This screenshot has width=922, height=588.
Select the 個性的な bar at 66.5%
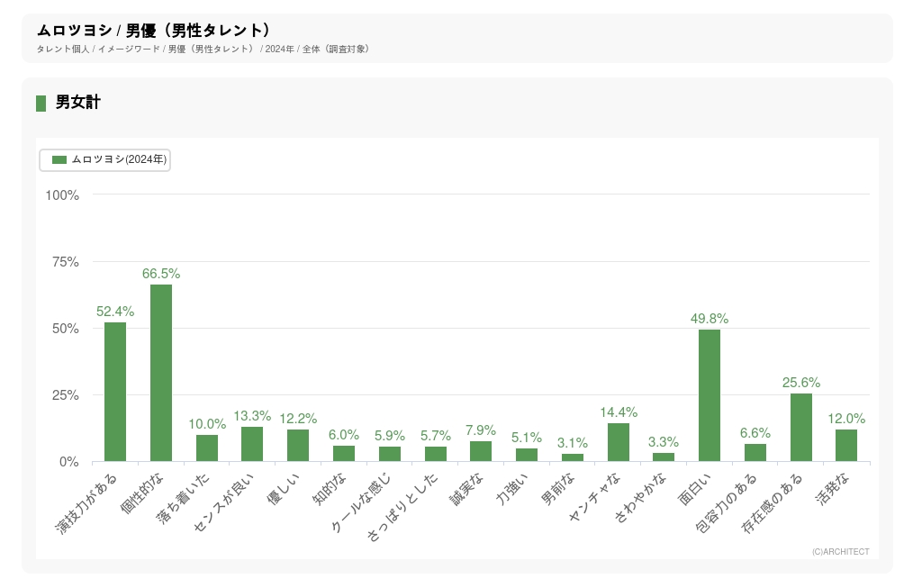pos(161,373)
